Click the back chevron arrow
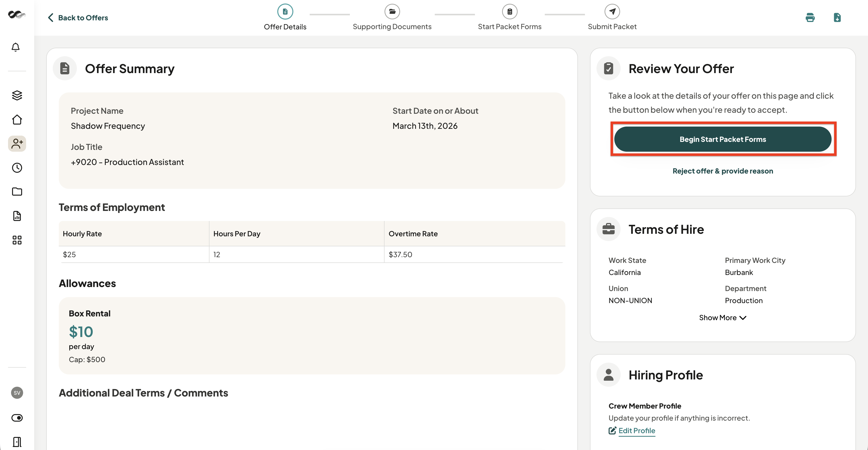The image size is (868, 450). click(x=50, y=18)
